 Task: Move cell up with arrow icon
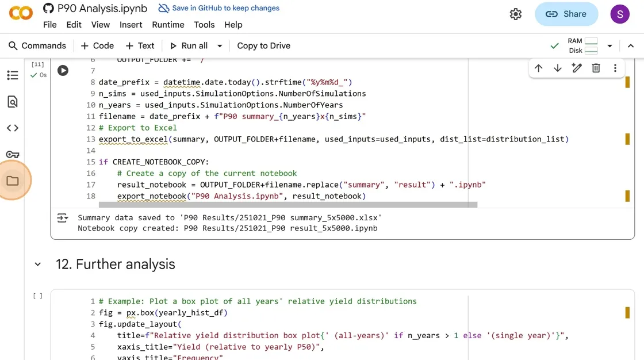point(538,68)
